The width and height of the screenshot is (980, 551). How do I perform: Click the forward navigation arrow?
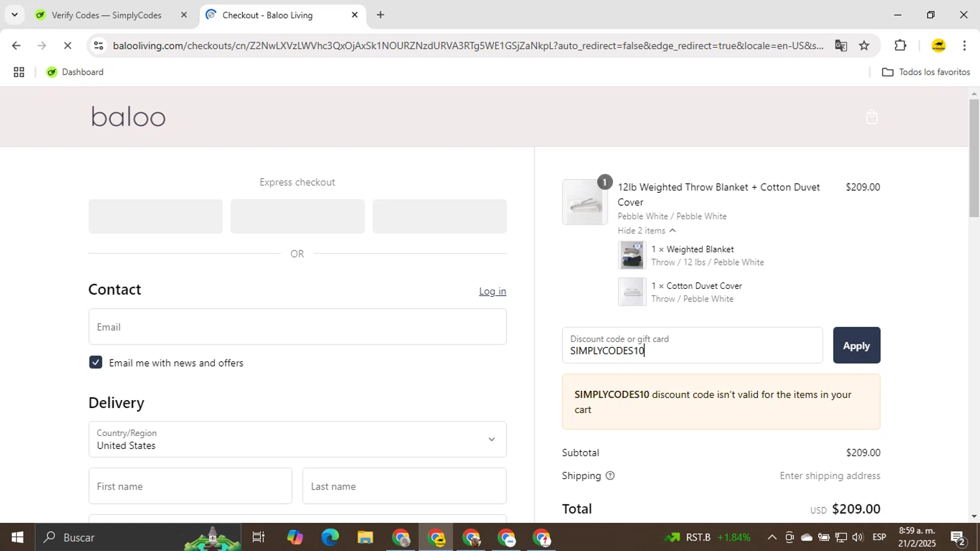[42, 46]
